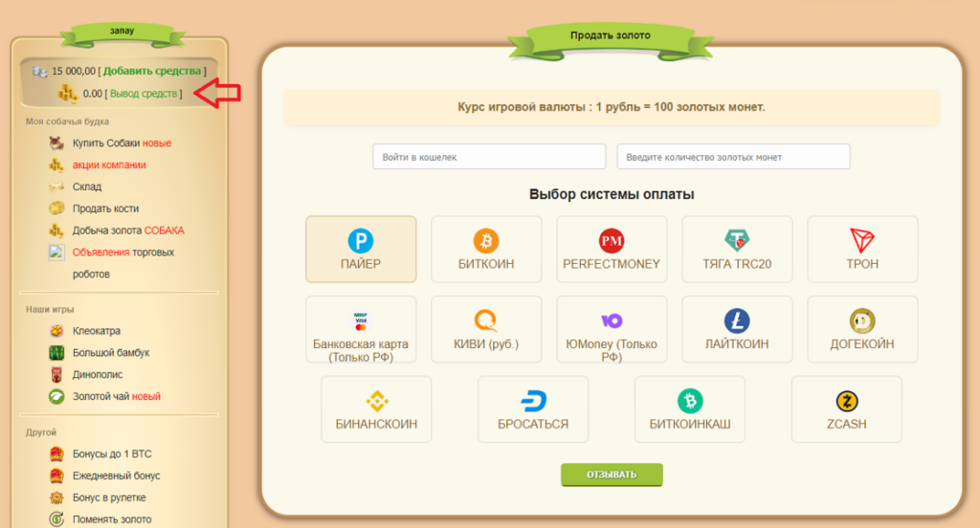
Task: Open Продать кости page
Action: (x=105, y=209)
